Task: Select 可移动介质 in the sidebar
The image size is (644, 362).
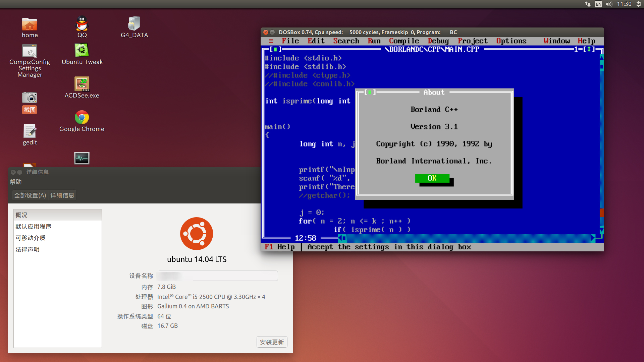Action: click(x=58, y=238)
